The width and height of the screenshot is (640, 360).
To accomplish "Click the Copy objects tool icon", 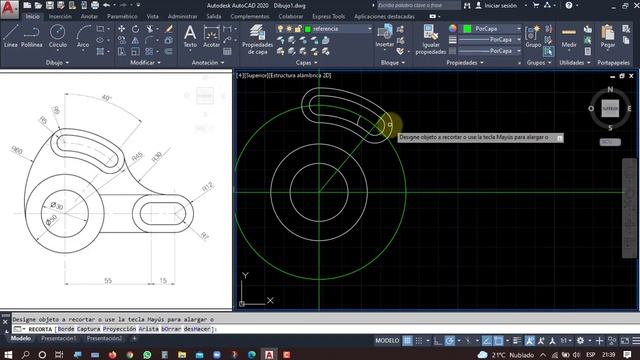I will 122,40.
